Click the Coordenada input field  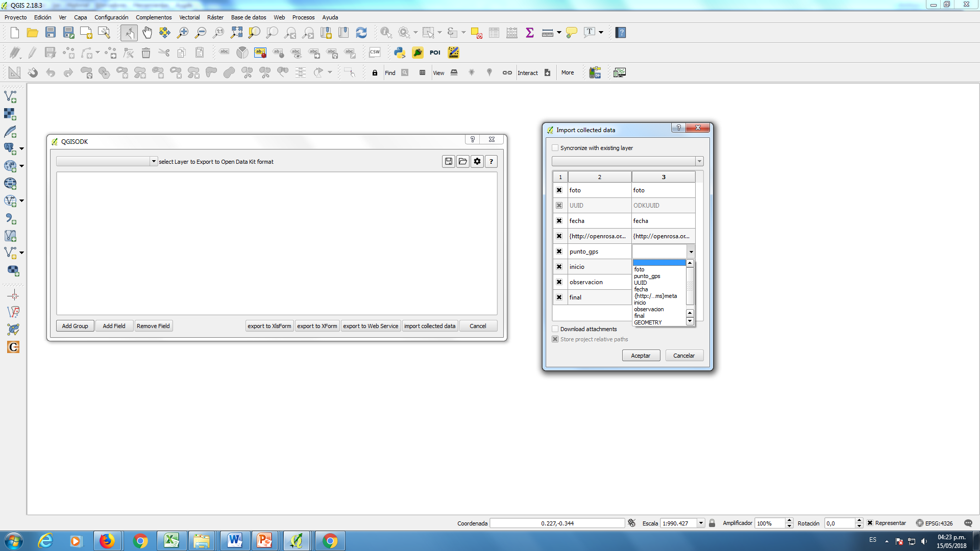click(557, 523)
